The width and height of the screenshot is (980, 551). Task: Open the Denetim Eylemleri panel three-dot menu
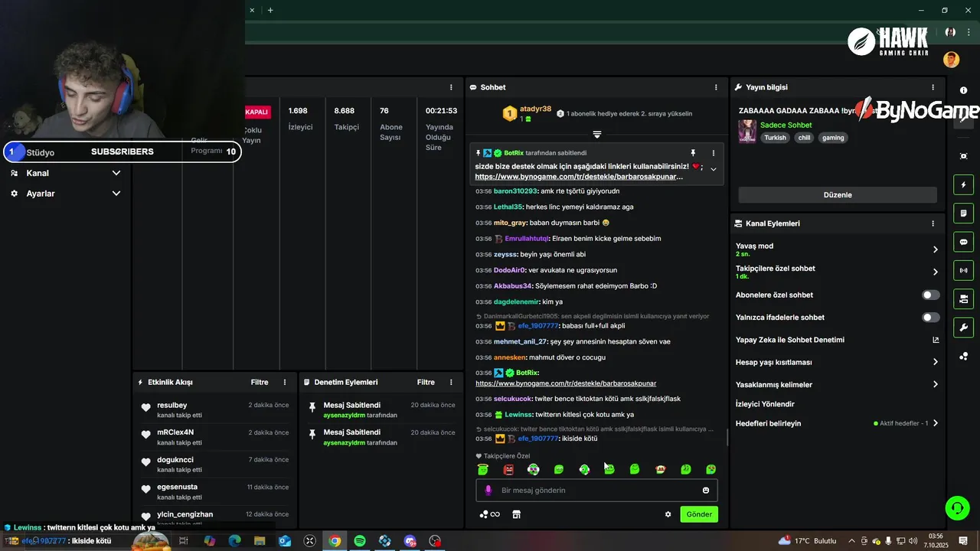(451, 382)
